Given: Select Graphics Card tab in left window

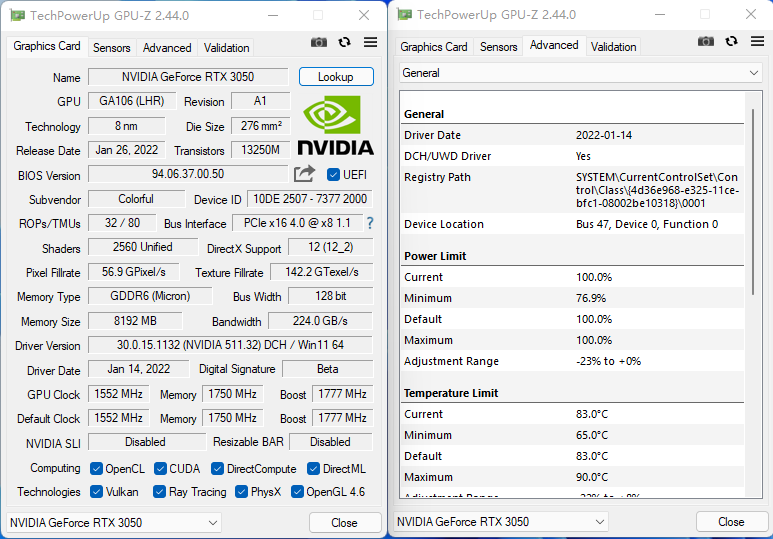Looking at the screenshot, I should point(47,46).
